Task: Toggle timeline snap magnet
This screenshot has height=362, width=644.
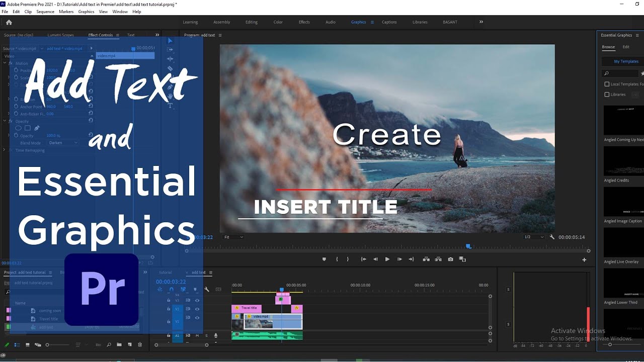Action: point(172,289)
